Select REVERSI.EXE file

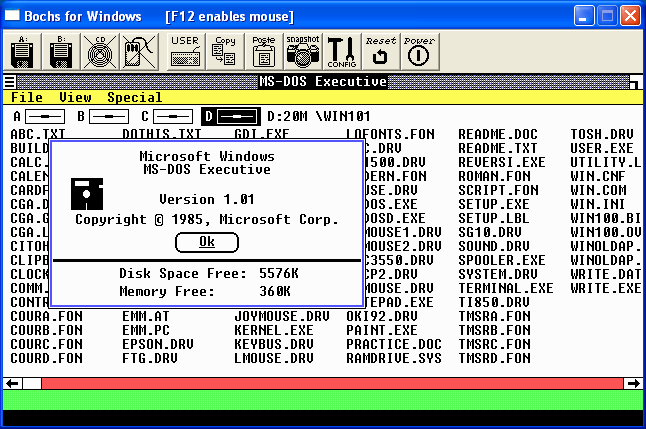[x=502, y=162]
